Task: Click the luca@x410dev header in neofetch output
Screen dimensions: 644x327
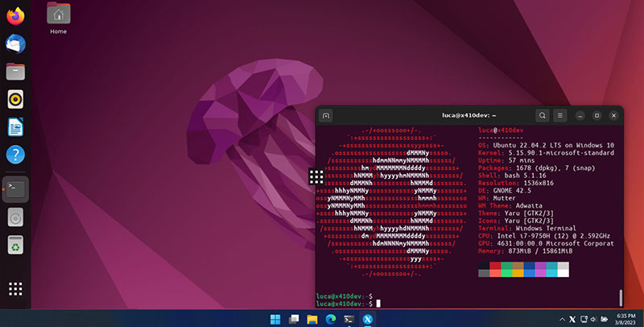Action: click(501, 130)
